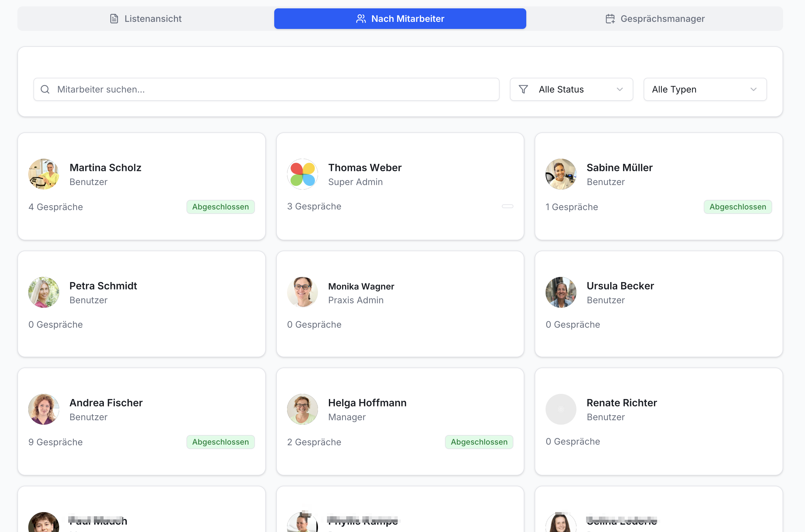Screen dimensions: 805x532
Task: Click the Abgeschlossen badge on Helga Hoffmann's card
Action: 479,442
